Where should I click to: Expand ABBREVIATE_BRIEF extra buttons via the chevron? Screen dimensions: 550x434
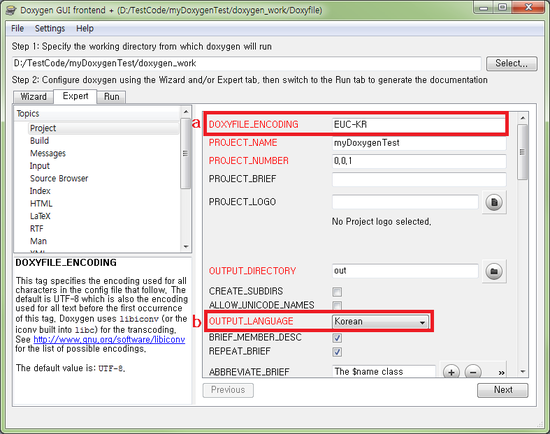pyautogui.click(x=502, y=373)
